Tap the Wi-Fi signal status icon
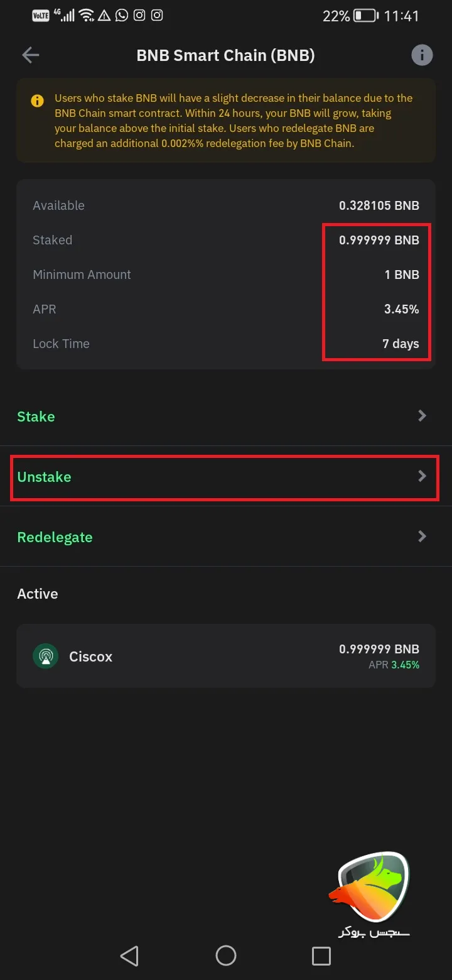 (x=87, y=15)
